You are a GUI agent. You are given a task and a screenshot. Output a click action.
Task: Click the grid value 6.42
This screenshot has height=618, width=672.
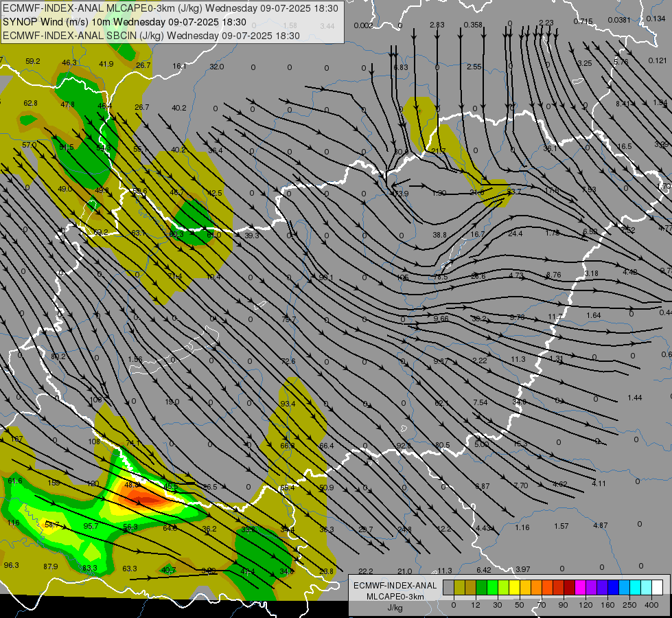coord(483,569)
